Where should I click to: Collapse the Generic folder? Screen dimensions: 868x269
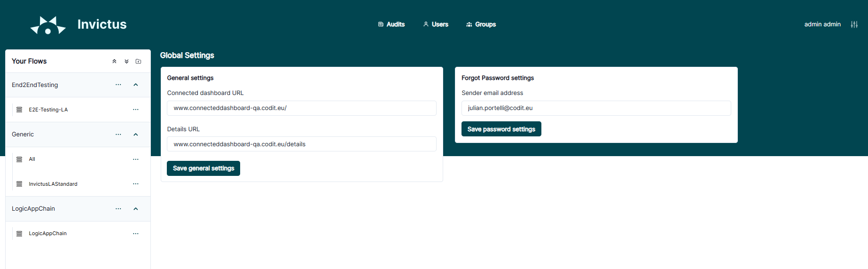(x=136, y=134)
